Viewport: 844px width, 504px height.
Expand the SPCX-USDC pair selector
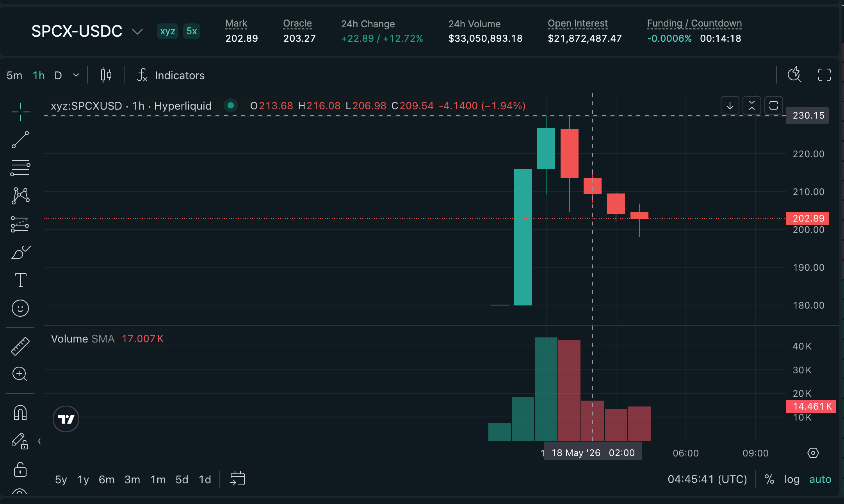click(137, 31)
